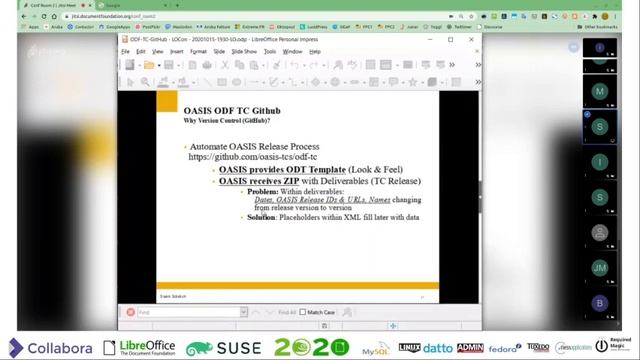Select the Insert Line tool
The image size is (640, 360).
point(207,82)
